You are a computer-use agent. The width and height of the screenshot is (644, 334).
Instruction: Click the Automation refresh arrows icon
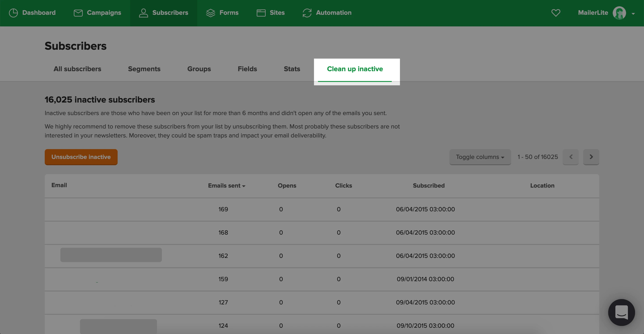click(307, 13)
